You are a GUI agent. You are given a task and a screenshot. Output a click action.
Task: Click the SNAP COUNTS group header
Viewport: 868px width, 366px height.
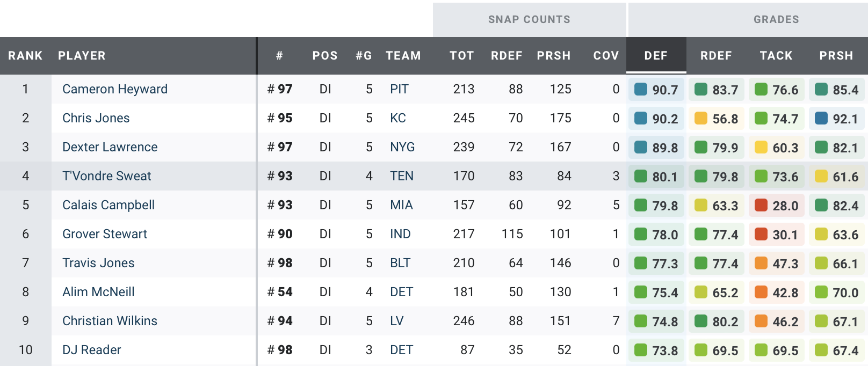(529, 20)
